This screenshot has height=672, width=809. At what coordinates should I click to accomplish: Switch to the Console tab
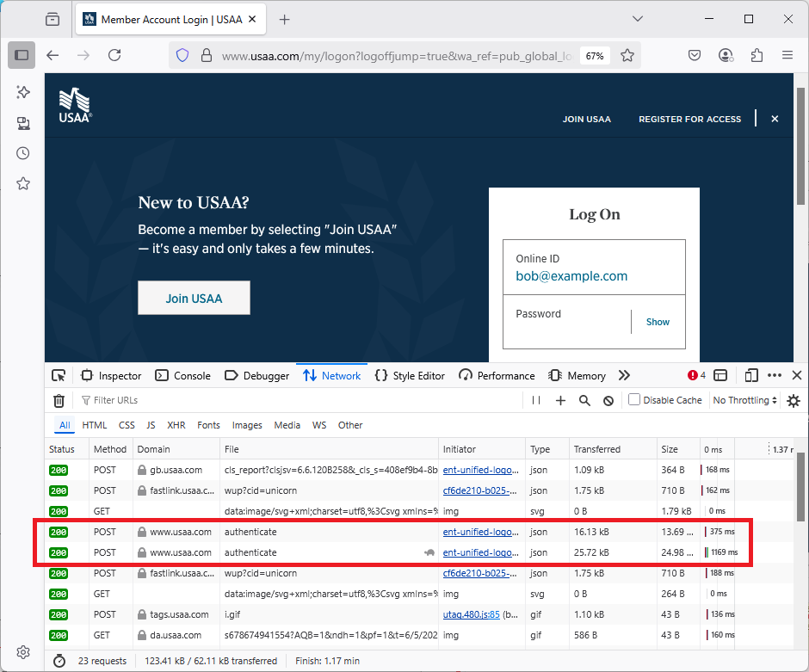[x=183, y=375]
